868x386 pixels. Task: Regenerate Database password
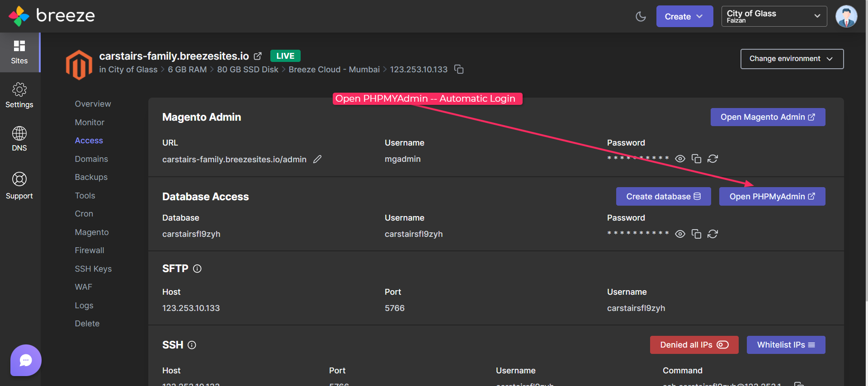pyautogui.click(x=712, y=234)
